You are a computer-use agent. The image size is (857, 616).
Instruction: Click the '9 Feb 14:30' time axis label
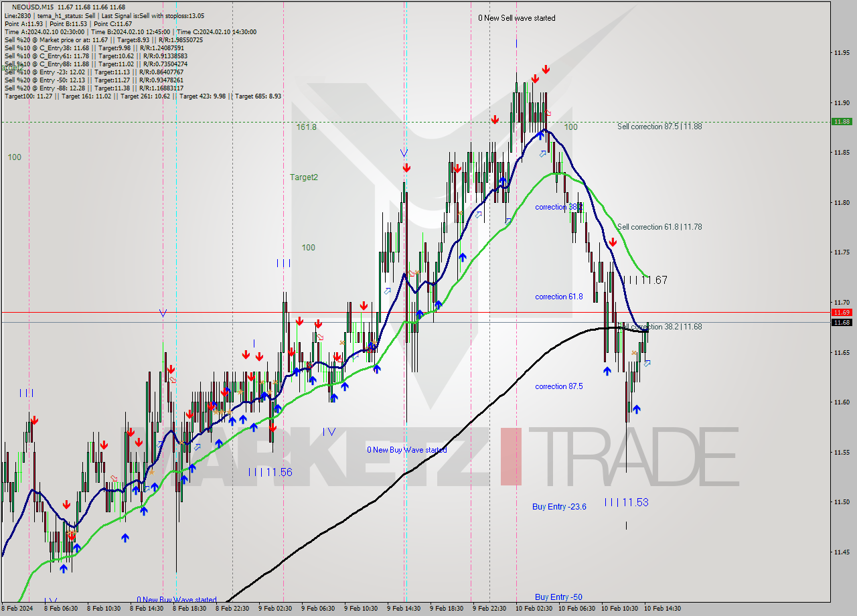[x=404, y=609]
